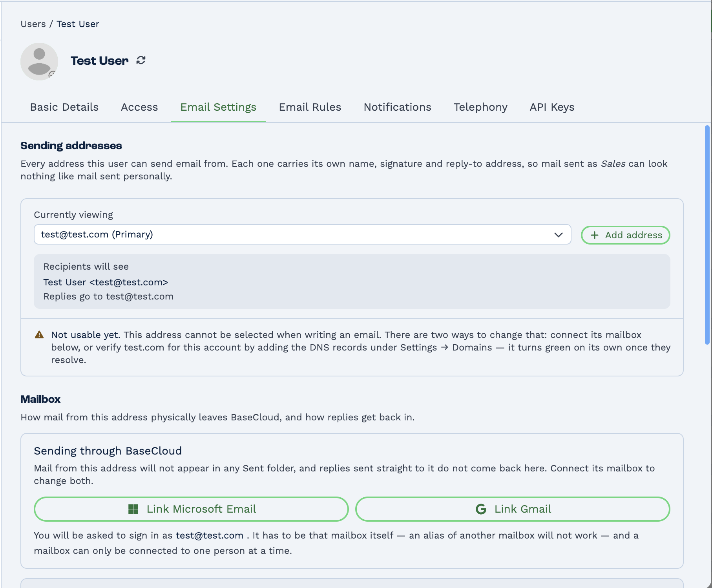Click the Link Gmail button
Viewport: 712px width, 588px height.
click(513, 509)
